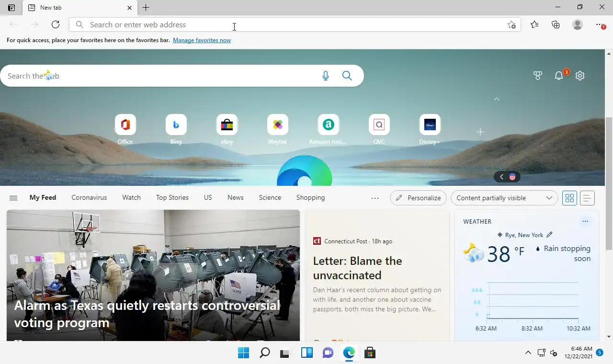Open the Bing quick link
The height and width of the screenshot is (364, 613).
176,129
